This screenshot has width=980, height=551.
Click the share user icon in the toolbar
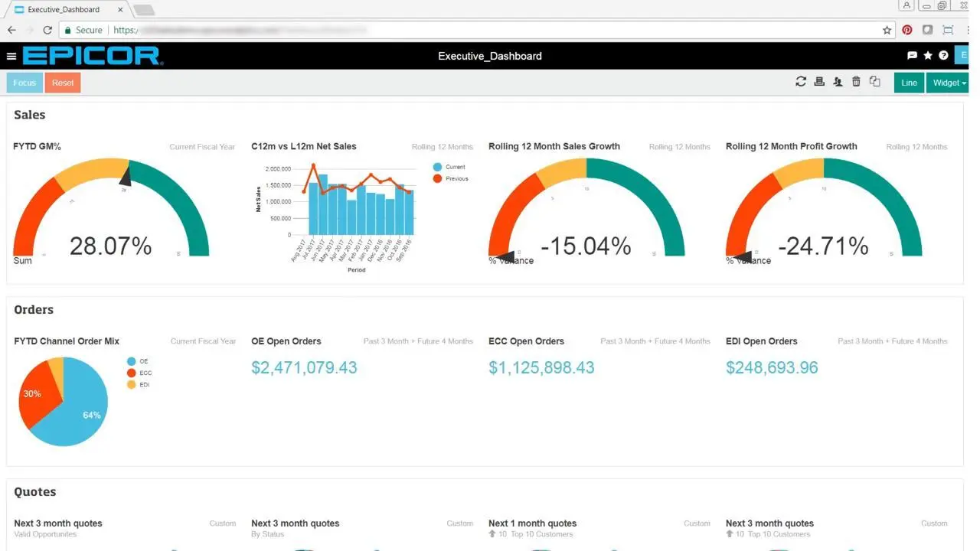[x=837, y=81]
